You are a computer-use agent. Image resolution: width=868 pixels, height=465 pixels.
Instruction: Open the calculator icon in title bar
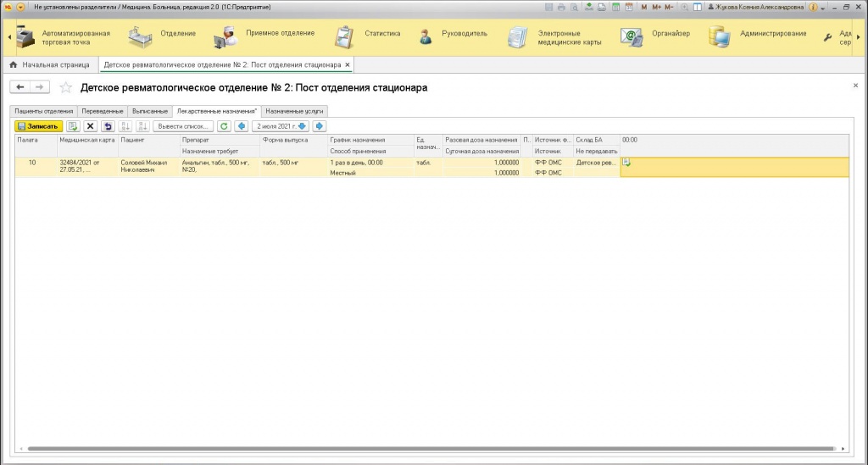pos(615,7)
